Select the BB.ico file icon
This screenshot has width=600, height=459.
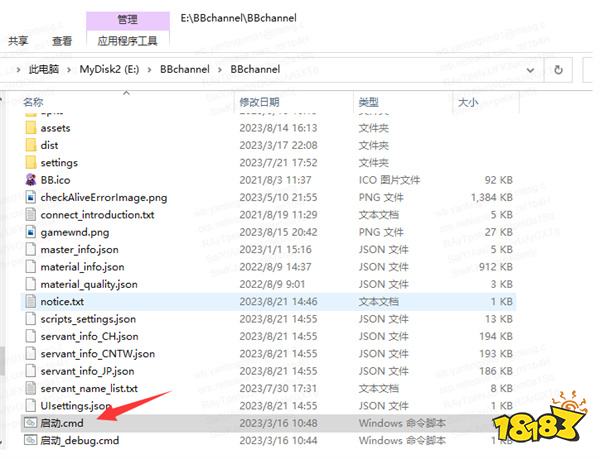click(30, 180)
